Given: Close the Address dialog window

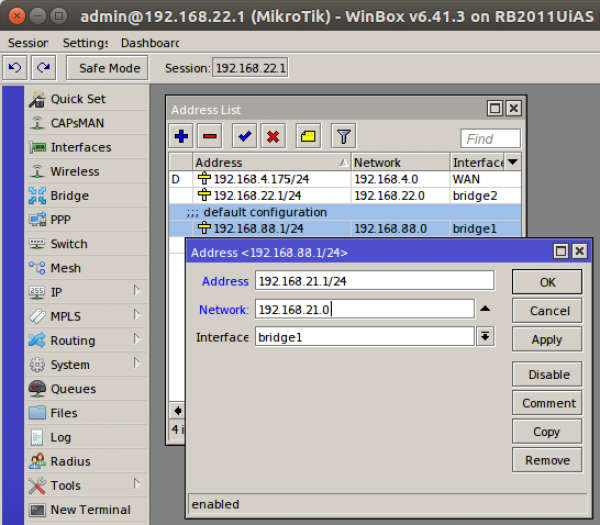Looking at the screenshot, I should [x=580, y=251].
